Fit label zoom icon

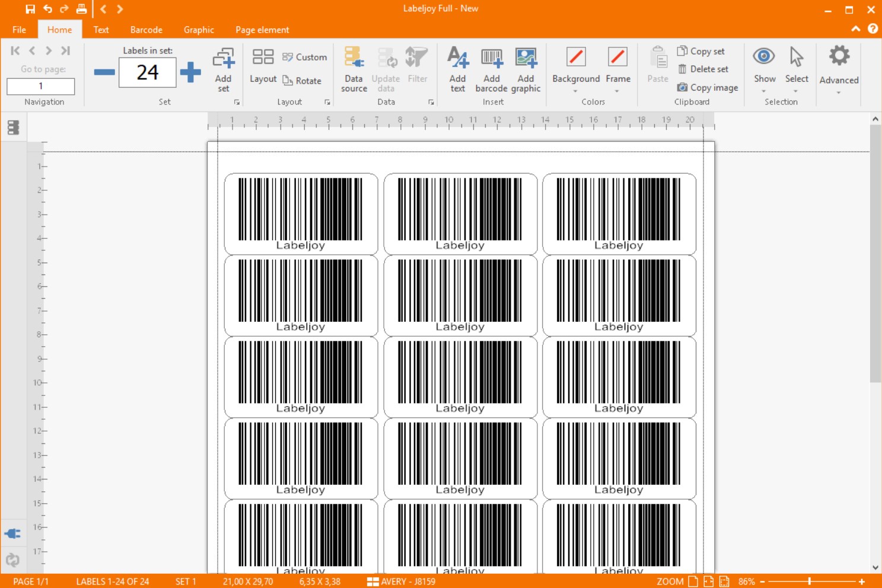click(x=724, y=581)
